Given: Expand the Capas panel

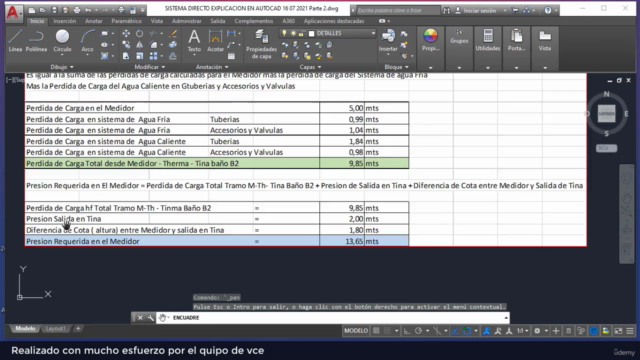Looking at the screenshot, I should pos(310,67).
